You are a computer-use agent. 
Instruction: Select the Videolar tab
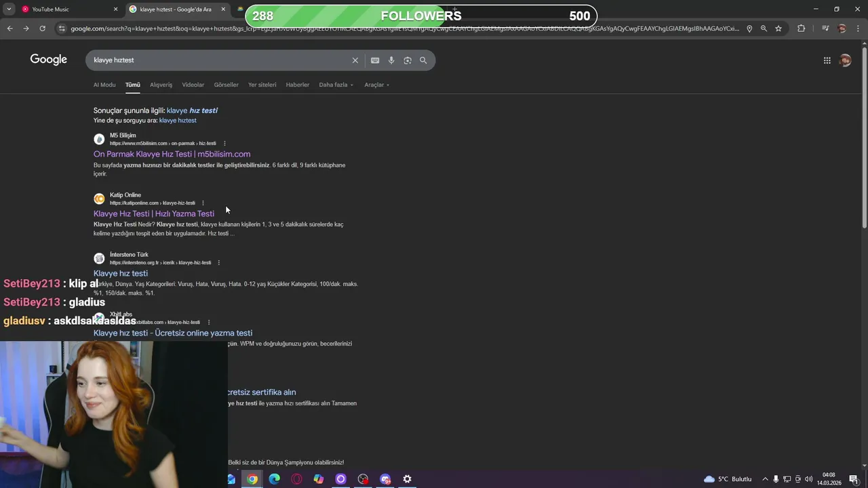click(193, 85)
